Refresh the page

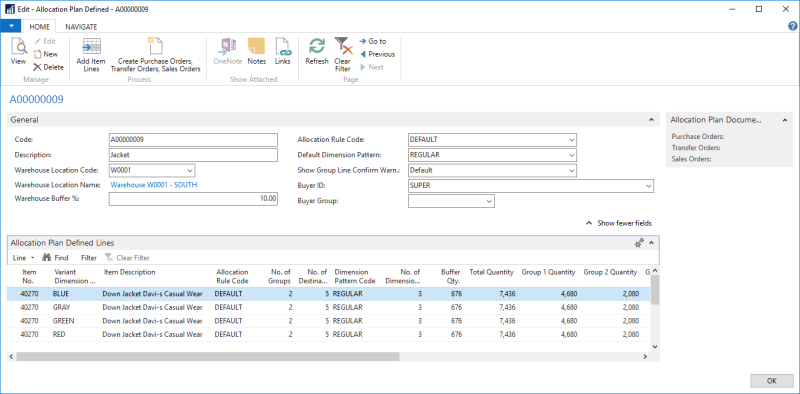point(317,52)
